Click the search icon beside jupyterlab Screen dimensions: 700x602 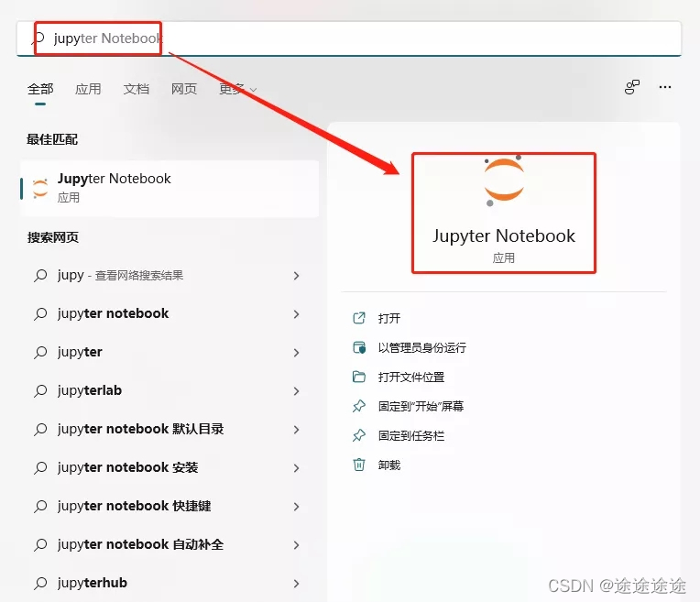40,390
